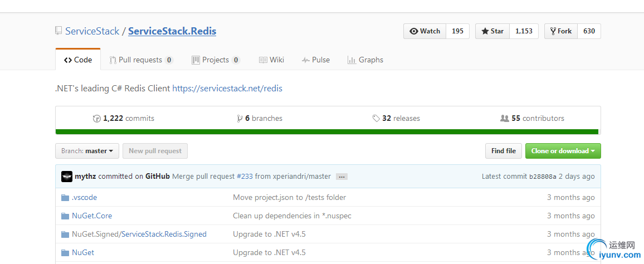644x264 pixels.
Task: Click the Projects board icon
Action: [x=196, y=60]
